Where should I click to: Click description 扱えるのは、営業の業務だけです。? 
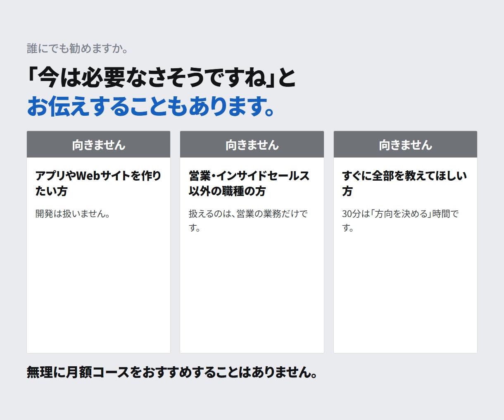(x=248, y=221)
